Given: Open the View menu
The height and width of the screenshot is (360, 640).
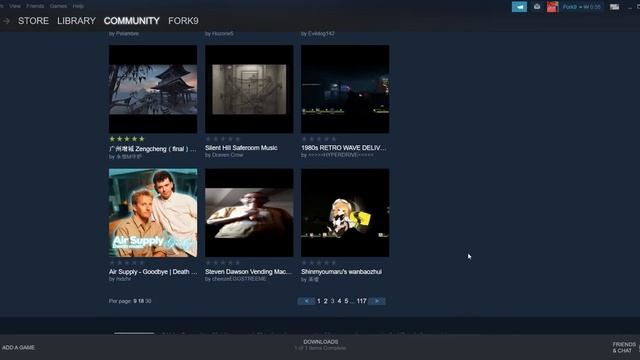Looking at the screenshot, I should tap(15, 6).
